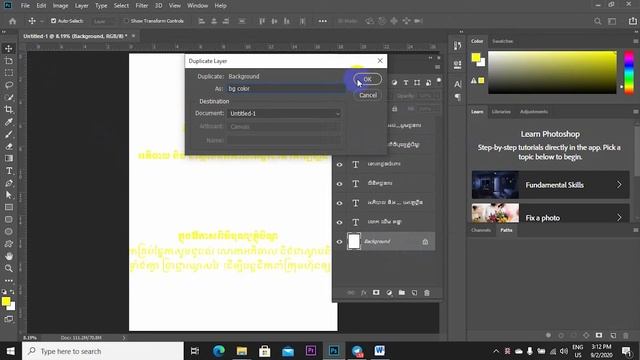Image resolution: width=640 pixels, height=360 pixels.
Task: Toggle visibility of the bottom text layer
Action: point(339,222)
